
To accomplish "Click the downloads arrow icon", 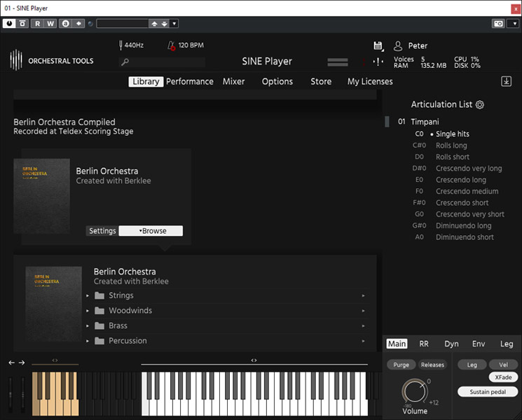I will point(507,81).
